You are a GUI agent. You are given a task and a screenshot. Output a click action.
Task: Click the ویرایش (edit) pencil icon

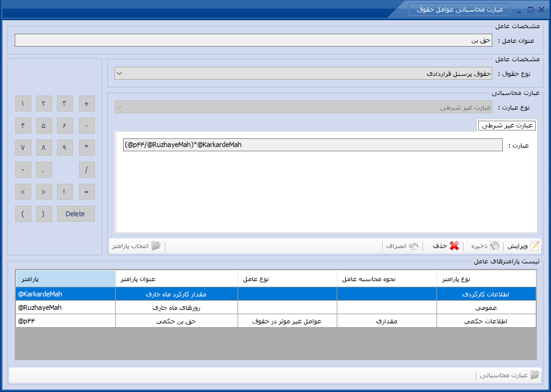[x=535, y=246]
